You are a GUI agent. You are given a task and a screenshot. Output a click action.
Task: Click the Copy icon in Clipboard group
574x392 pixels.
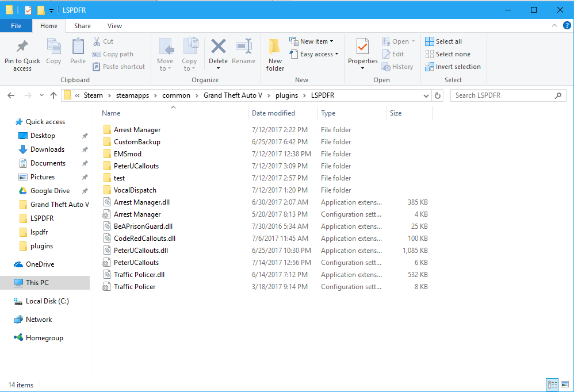tap(53, 47)
